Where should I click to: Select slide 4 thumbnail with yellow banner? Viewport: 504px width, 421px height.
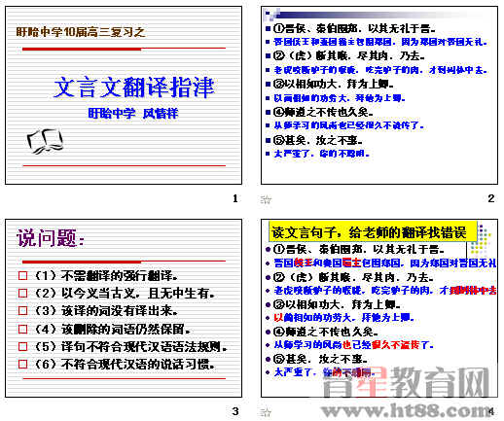point(379,308)
